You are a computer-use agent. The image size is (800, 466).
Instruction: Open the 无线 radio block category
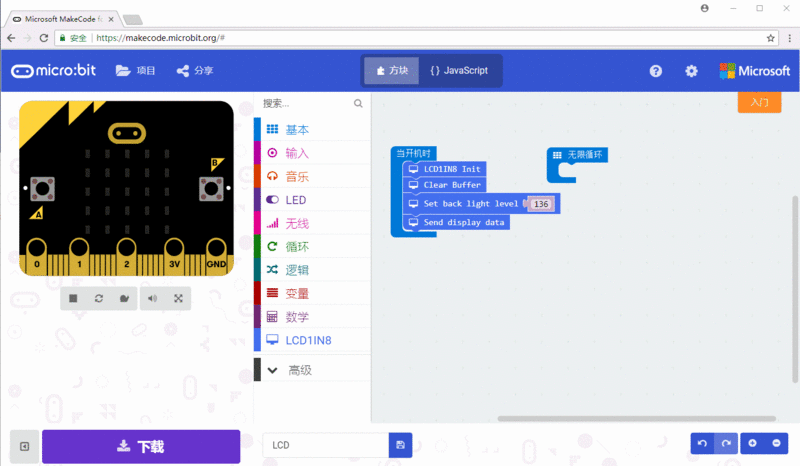pos(312,223)
